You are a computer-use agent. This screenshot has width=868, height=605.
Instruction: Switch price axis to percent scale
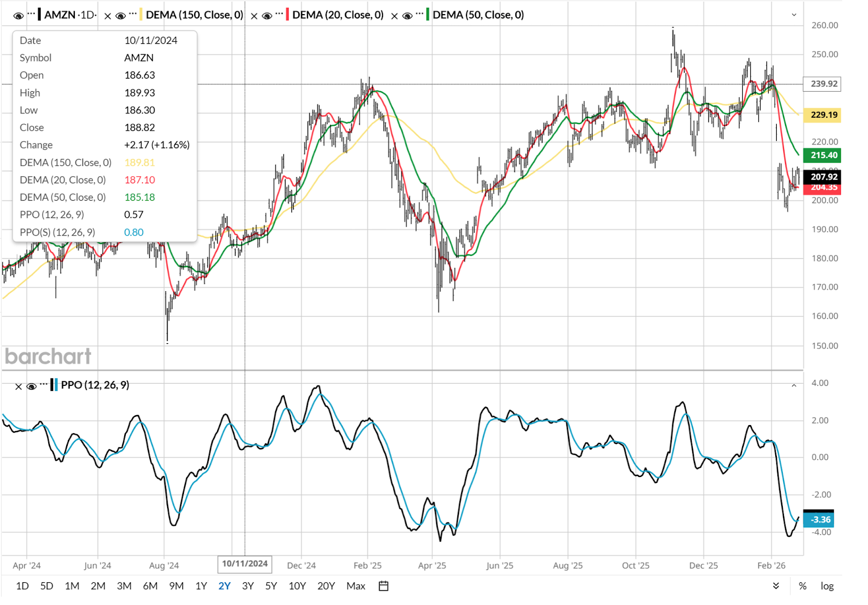tap(802, 586)
